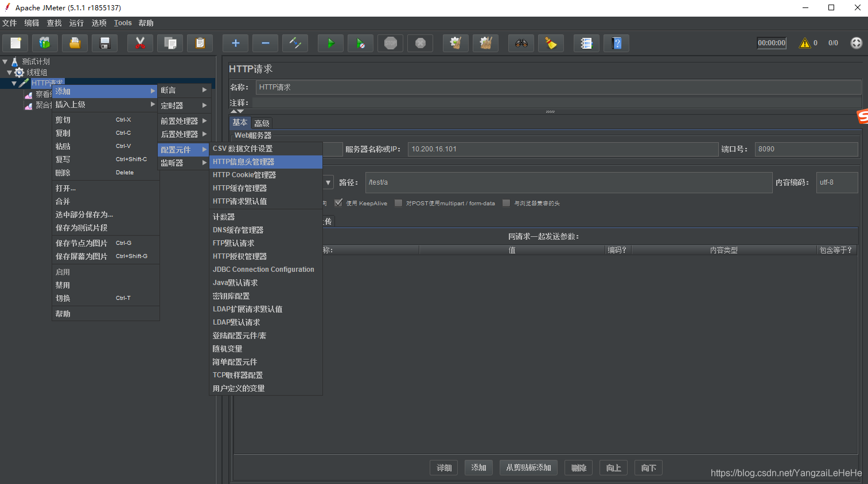Switch to the 高级 tab

[262, 123]
